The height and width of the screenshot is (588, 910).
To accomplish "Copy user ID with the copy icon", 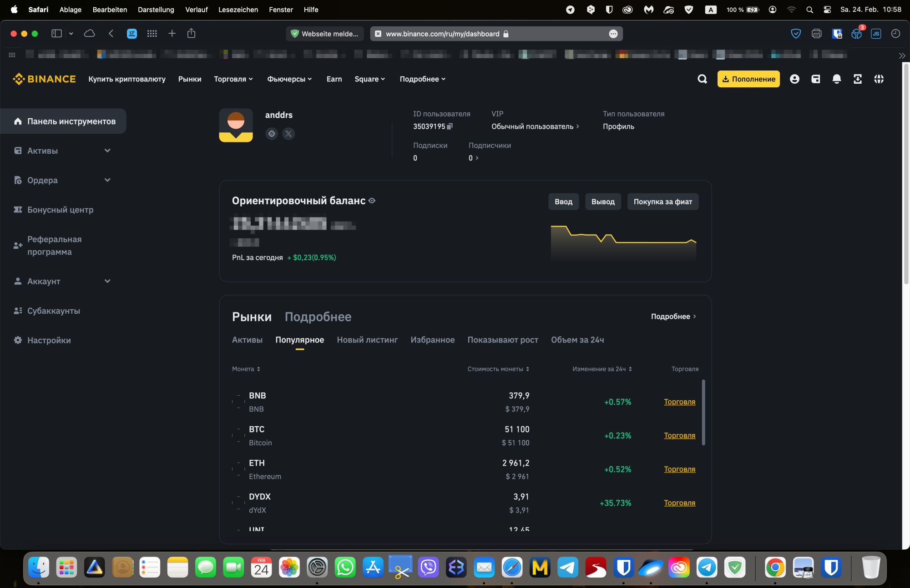I will coord(450,126).
